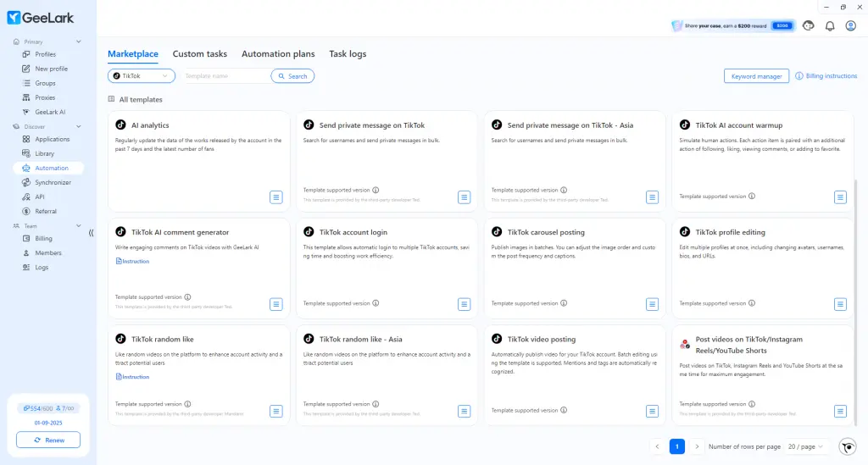868x465 pixels.
Task: Open details icon on TikTok random like card
Action: 275,411
